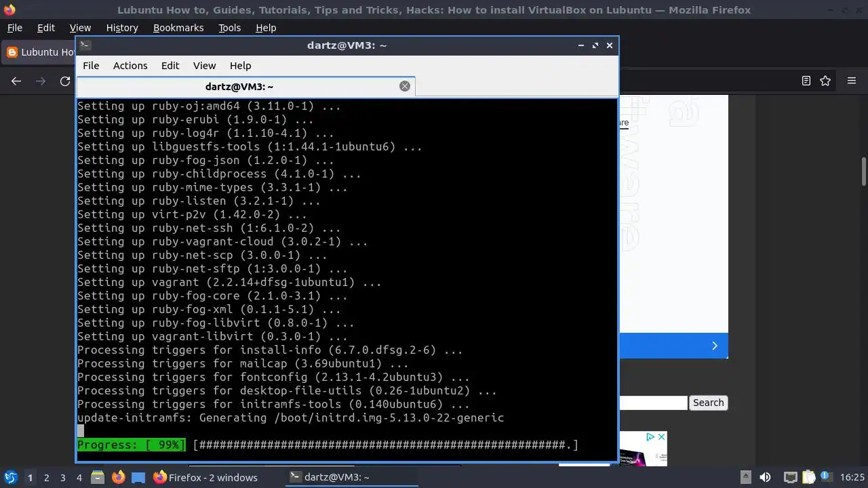Go back in Firefox

click(x=16, y=81)
